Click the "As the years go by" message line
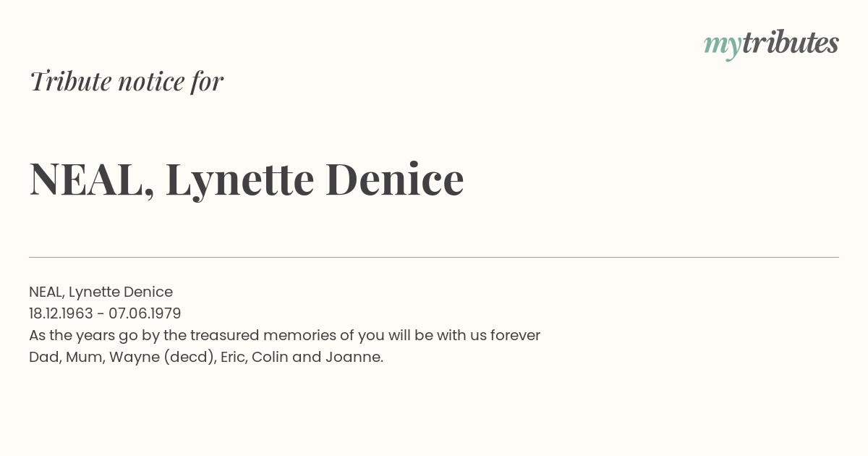 (284, 335)
